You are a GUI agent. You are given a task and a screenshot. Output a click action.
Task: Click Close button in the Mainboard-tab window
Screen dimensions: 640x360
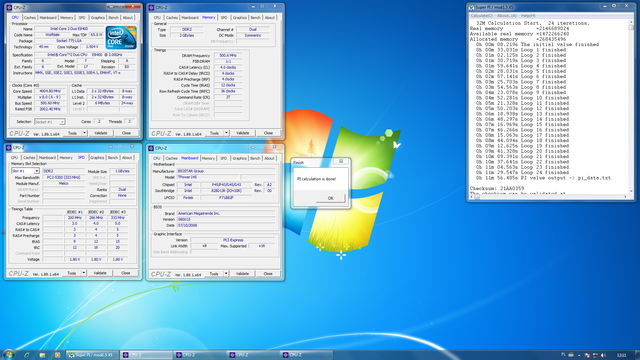268,274
